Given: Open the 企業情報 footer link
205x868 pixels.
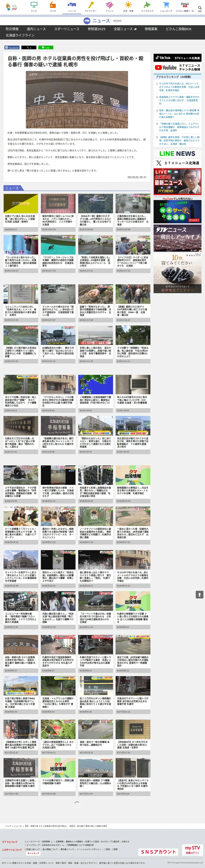Looking at the screenshot, I should 59,841.
